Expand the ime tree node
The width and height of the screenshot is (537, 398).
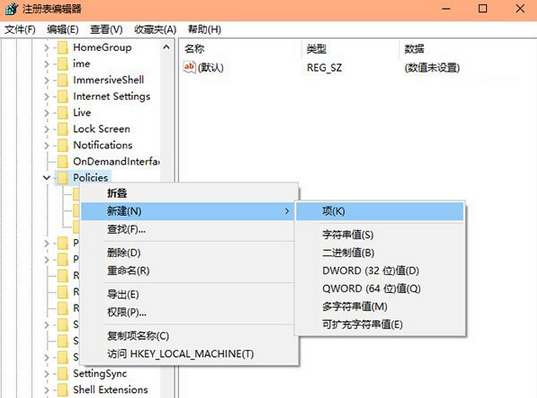point(47,64)
